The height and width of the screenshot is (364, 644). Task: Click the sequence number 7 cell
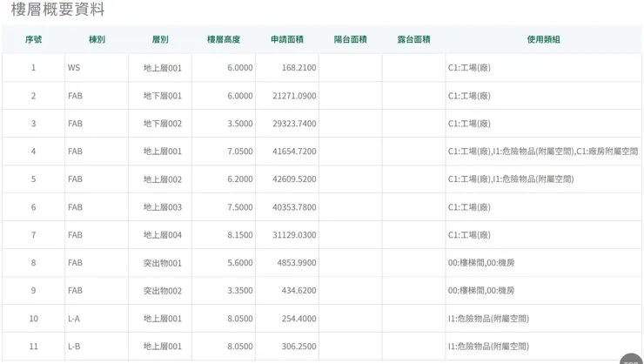tap(33, 235)
